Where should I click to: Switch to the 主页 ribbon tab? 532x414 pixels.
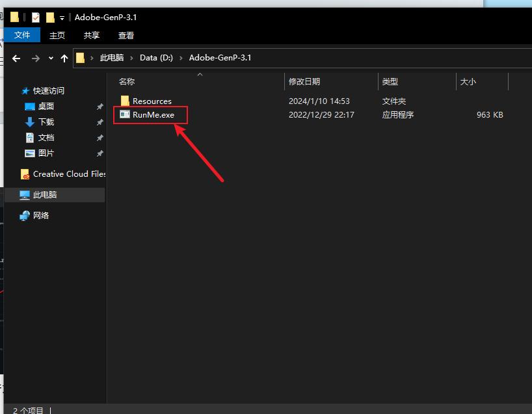(x=57, y=35)
